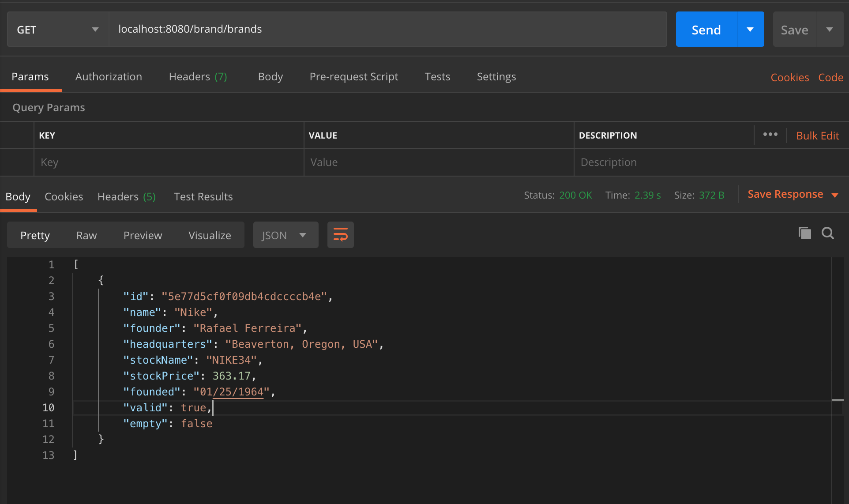Viewport: 849px width, 504px height.
Task: Switch response view to Visualize
Action: 210,235
